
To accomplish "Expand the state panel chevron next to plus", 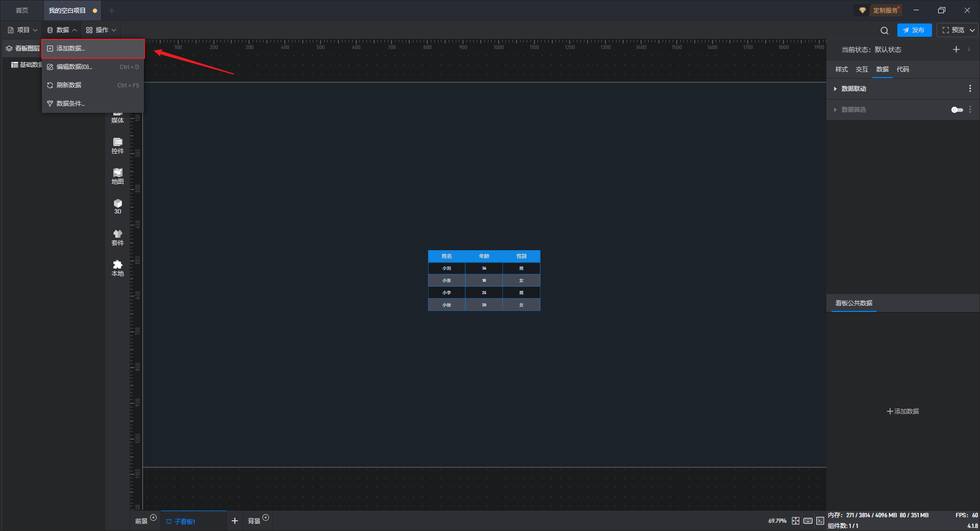I will 969,50.
